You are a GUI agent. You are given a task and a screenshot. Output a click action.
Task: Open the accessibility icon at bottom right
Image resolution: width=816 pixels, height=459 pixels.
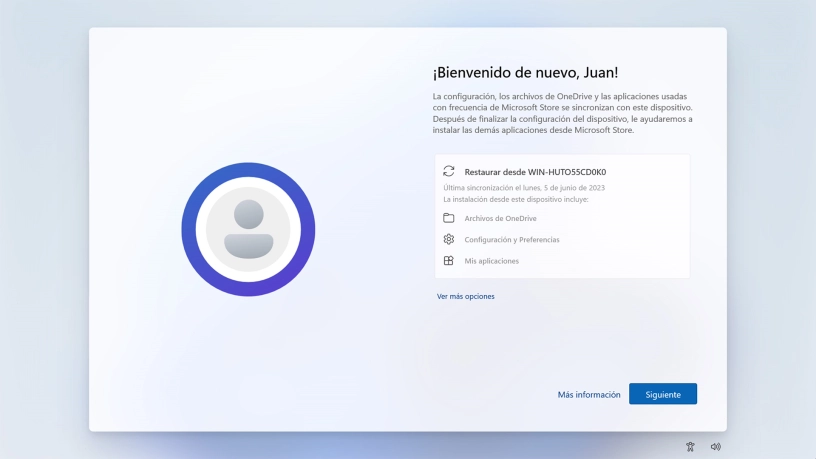(690, 447)
